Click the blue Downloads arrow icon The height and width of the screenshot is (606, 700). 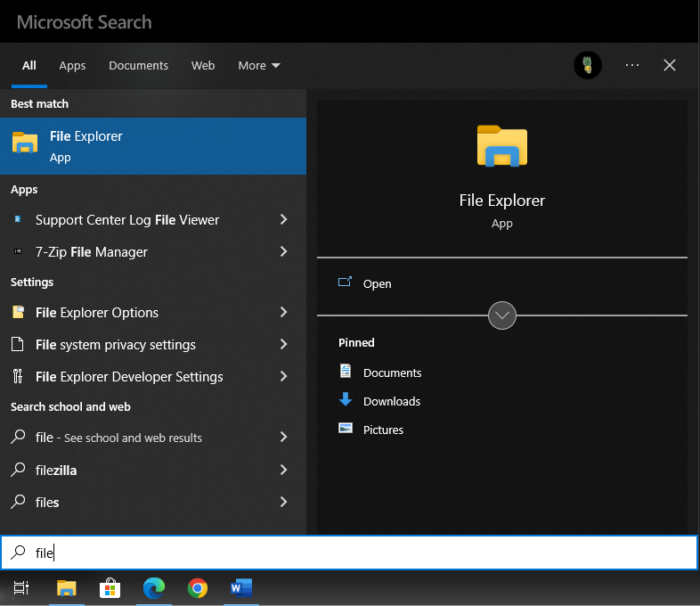point(346,399)
